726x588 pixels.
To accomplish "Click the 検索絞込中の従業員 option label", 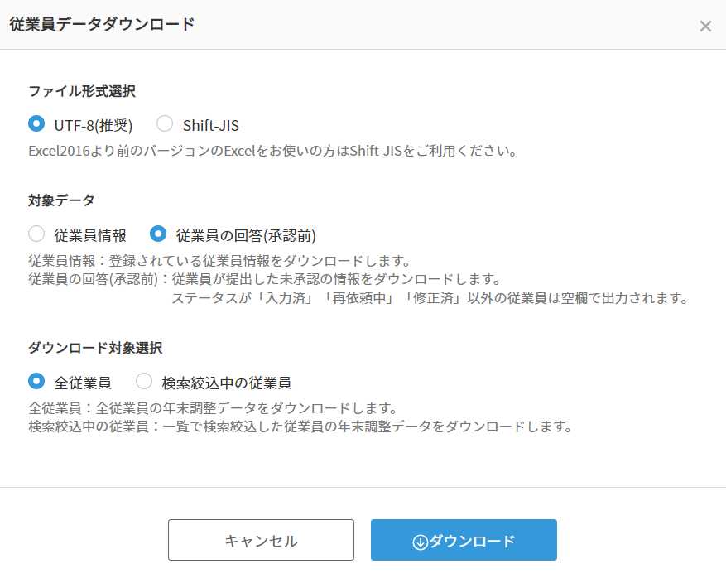I will click(x=227, y=383).
